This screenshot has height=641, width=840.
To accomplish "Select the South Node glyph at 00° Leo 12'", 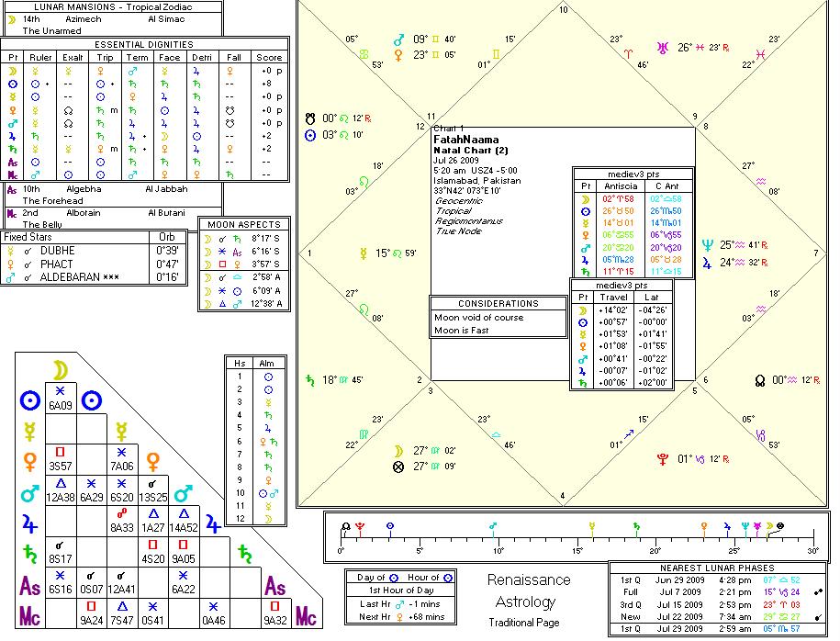I will point(310,118).
